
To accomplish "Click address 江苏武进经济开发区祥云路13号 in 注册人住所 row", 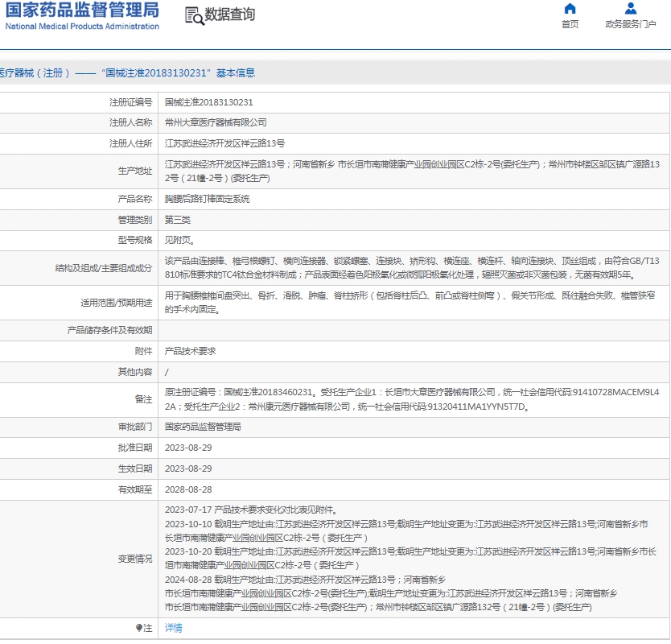I will click(x=224, y=143).
